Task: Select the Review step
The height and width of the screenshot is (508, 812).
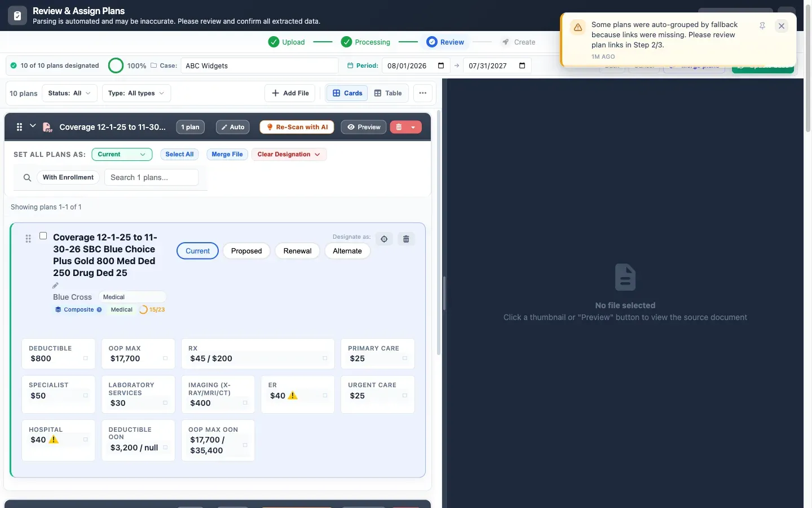Action: (445, 42)
